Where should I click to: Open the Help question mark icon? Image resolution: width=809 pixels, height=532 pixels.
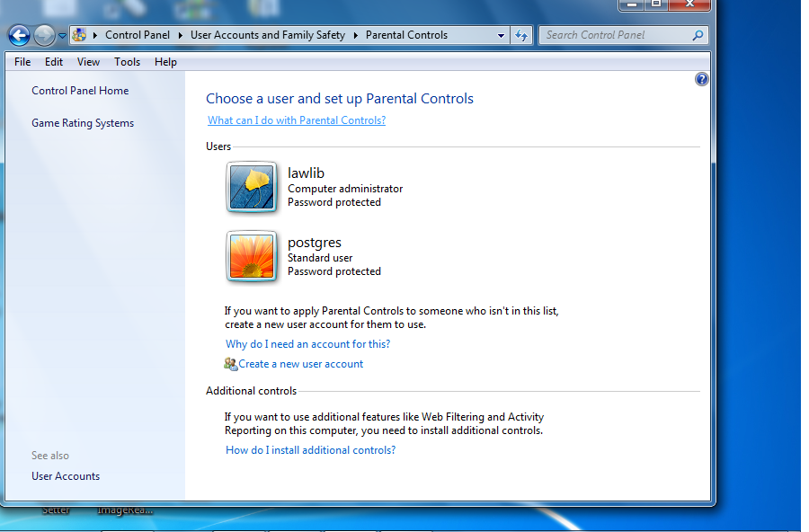pyautogui.click(x=702, y=79)
